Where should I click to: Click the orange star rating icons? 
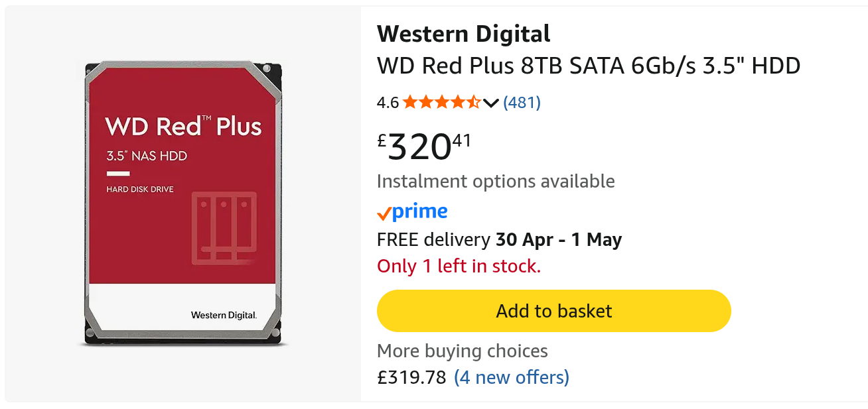click(x=441, y=102)
